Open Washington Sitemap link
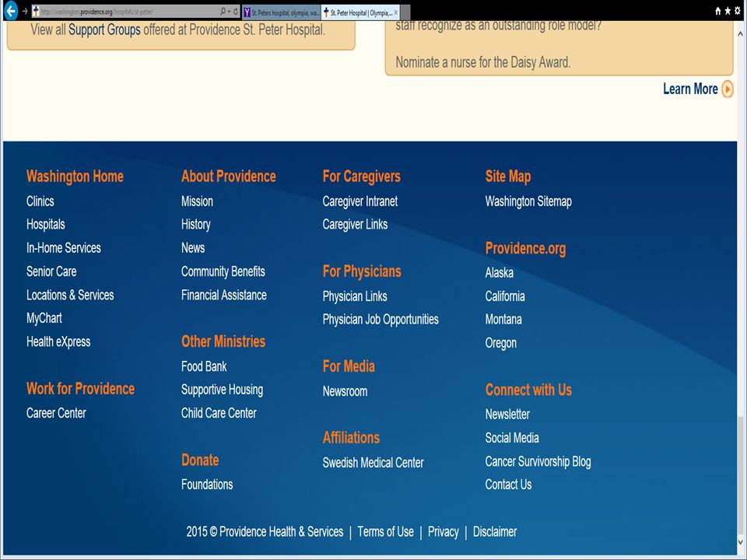This screenshot has height=560, width=747. tap(528, 201)
